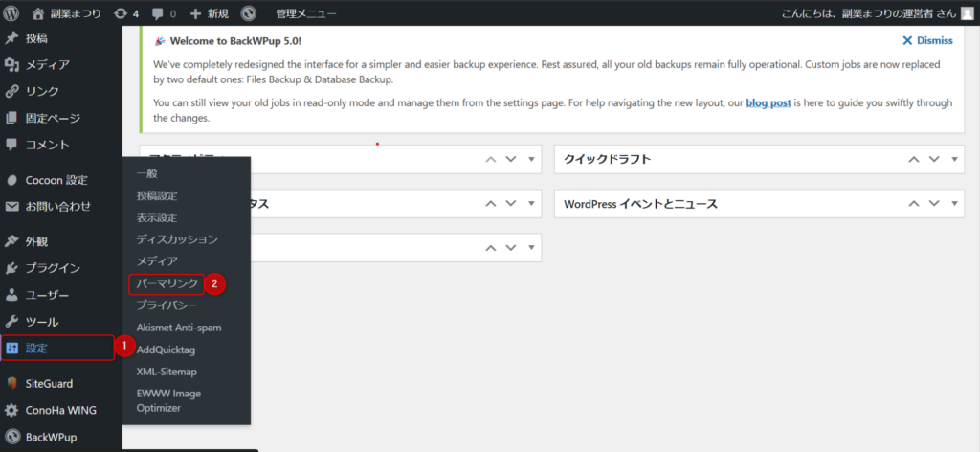Select EWWW Image Optimizer in settings submenu
Image resolution: width=980 pixels, height=452 pixels.
[x=168, y=400]
